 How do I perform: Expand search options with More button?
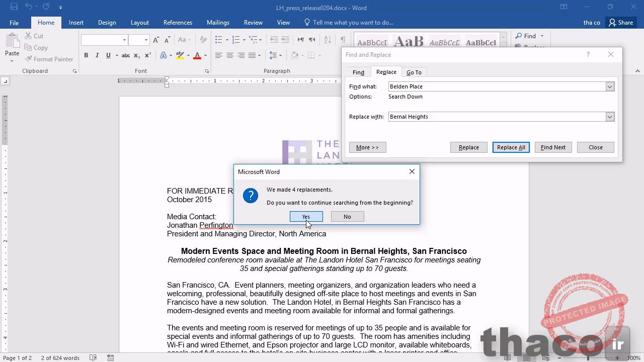pyautogui.click(x=367, y=147)
